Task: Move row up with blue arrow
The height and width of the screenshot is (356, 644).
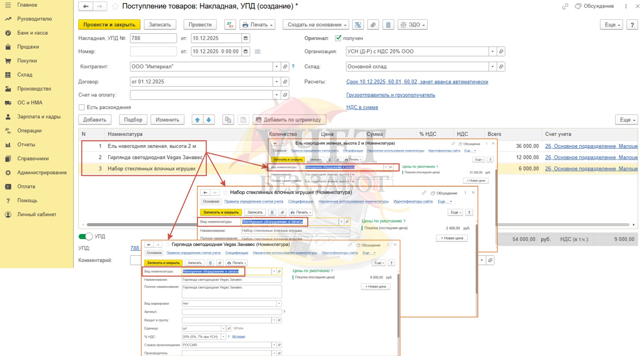Action: click(x=198, y=120)
